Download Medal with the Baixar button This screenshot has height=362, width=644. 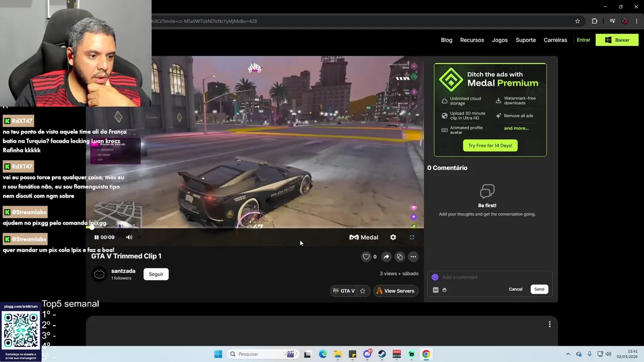[617, 40]
